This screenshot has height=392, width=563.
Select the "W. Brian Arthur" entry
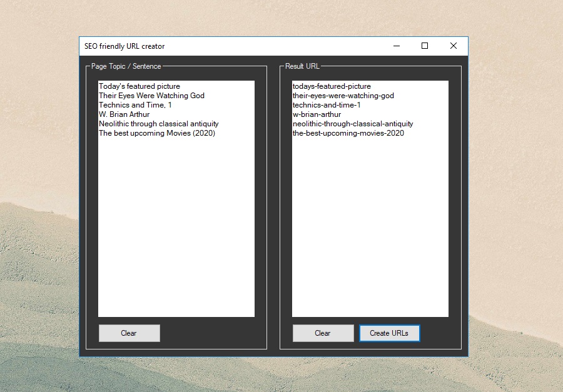(x=124, y=114)
